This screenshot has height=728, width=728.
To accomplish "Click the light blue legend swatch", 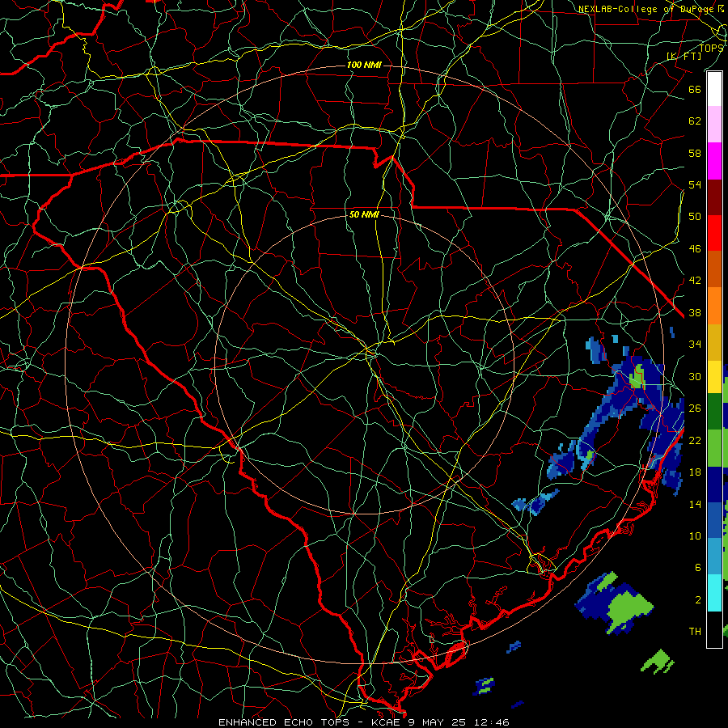I will (x=714, y=557).
